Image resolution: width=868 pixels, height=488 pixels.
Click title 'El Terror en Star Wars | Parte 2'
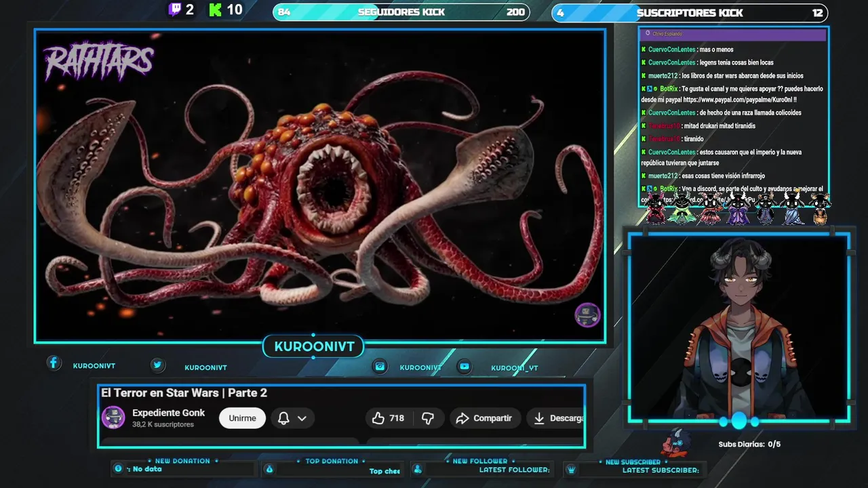[184, 393]
